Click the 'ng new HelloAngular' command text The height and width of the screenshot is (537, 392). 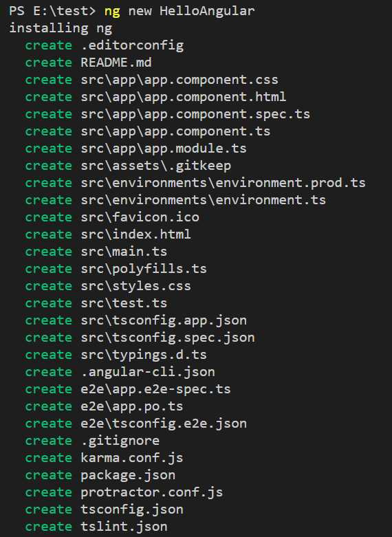point(179,11)
